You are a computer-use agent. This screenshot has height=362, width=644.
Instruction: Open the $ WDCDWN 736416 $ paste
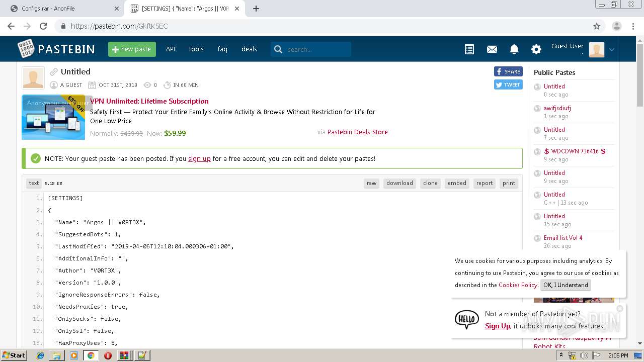(575, 151)
